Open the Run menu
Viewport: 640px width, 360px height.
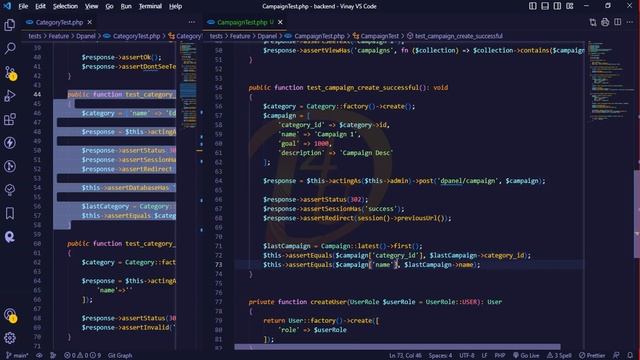[x=126, y=6]
